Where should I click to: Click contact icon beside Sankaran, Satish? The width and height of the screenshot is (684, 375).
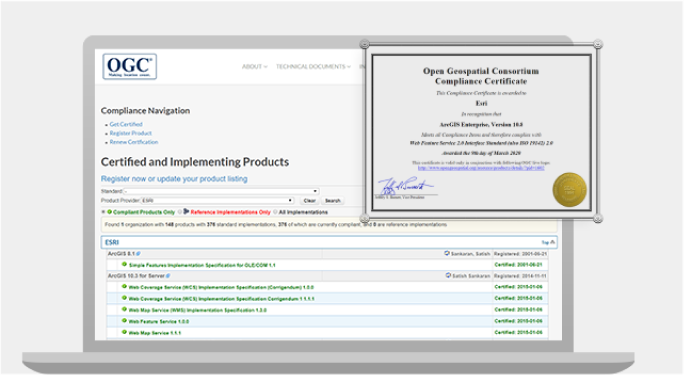click(447, 253)
